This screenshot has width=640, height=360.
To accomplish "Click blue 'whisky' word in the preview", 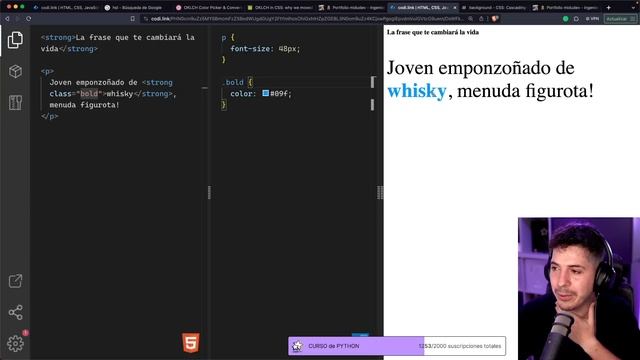I will point(417,91).
